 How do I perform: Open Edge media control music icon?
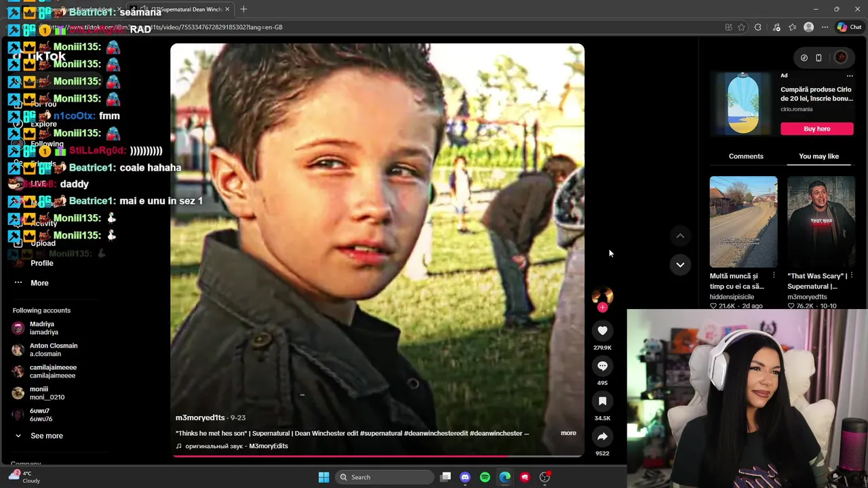[x=775, y=27]
